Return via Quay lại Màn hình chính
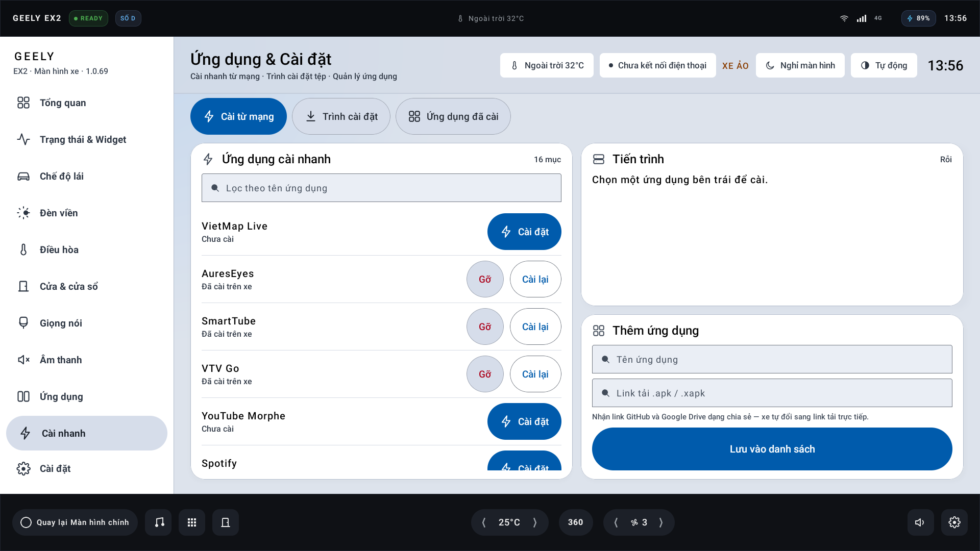This screenshot has height=551, width=980. (75, 522)
